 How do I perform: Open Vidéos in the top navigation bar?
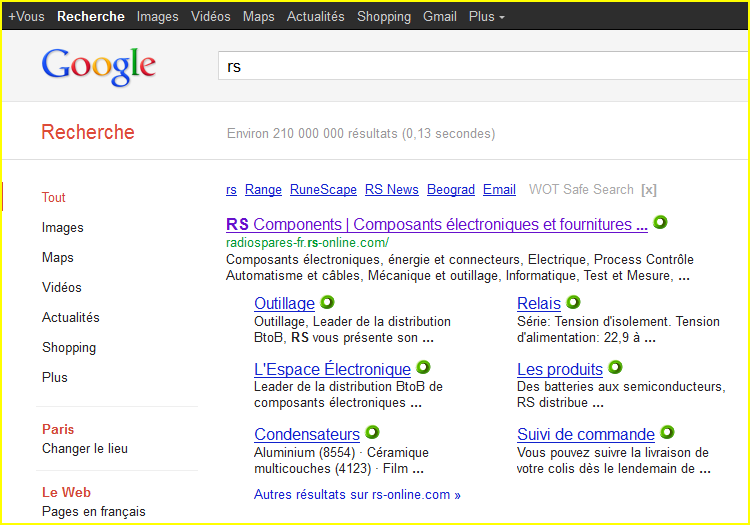(210, 17)
